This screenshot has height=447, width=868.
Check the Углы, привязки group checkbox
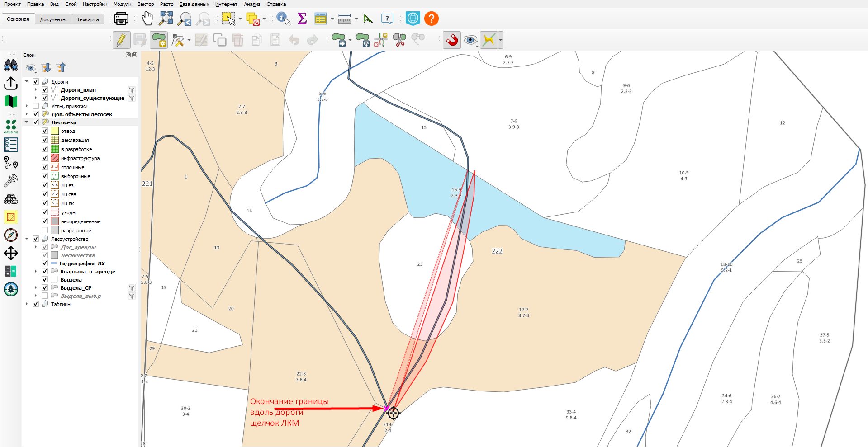36,106
